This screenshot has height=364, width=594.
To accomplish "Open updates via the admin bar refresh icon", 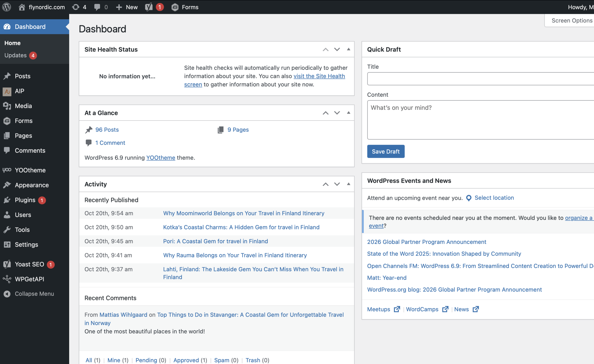I will 76,7.
